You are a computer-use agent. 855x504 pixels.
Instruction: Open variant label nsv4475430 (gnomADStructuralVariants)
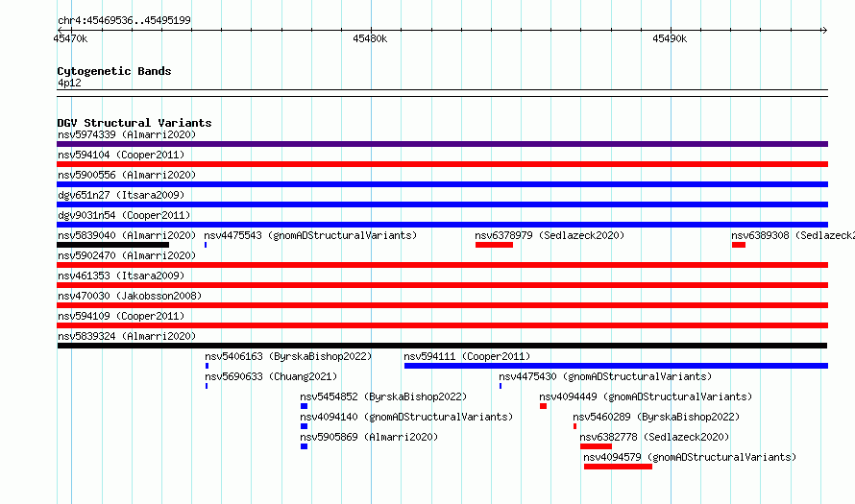point(605,376)
